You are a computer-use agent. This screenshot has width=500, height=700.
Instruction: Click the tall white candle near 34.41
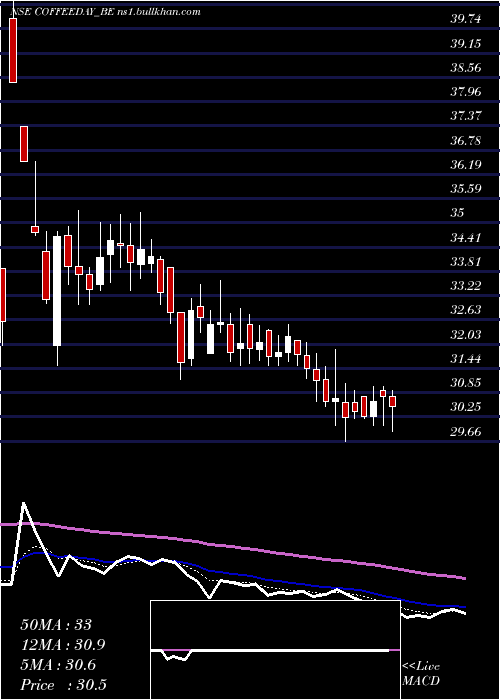57,291
